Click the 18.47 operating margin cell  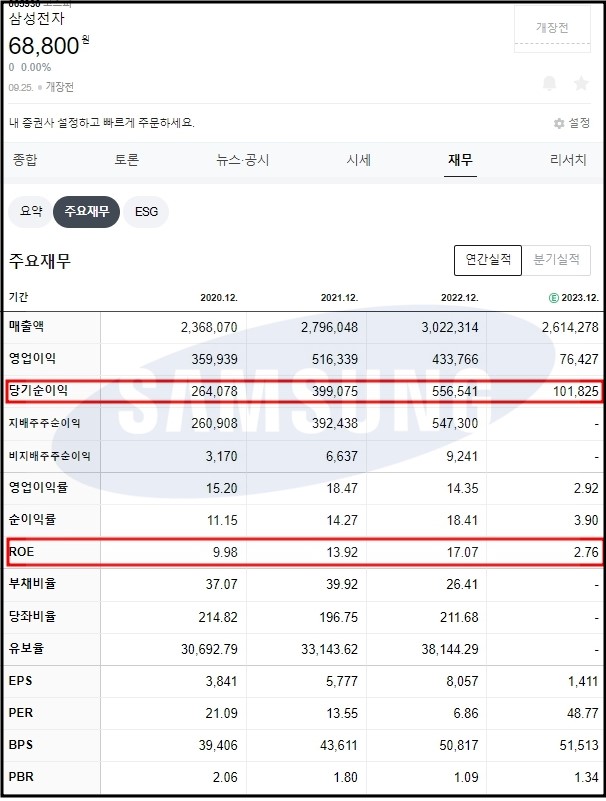click(342, 488)
